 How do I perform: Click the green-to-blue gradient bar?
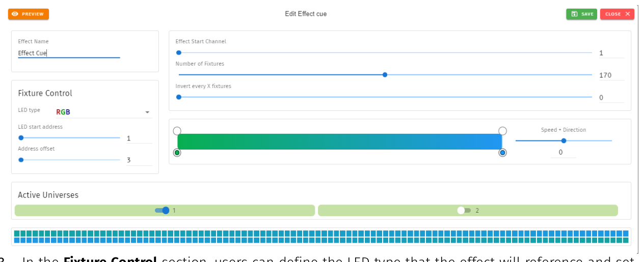pyautogui.click(x=340, y=142)
